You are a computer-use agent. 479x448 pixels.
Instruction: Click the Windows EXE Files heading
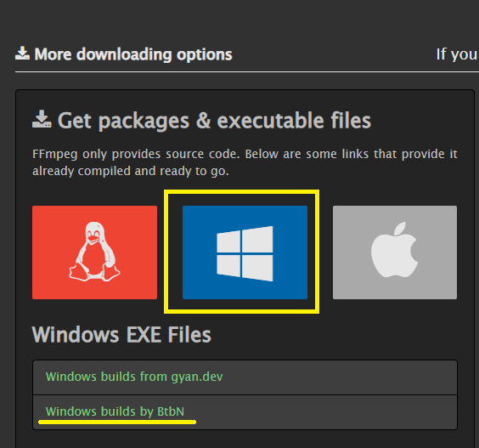click(121, 335)
